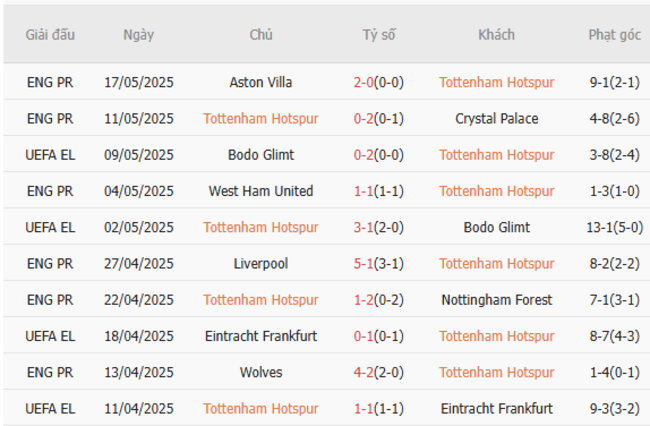Viewport: 650px width, 426px height.
Task: Open Eintracht Frankfurt in the 18/04/2025 row
Action: click(261, 336)
